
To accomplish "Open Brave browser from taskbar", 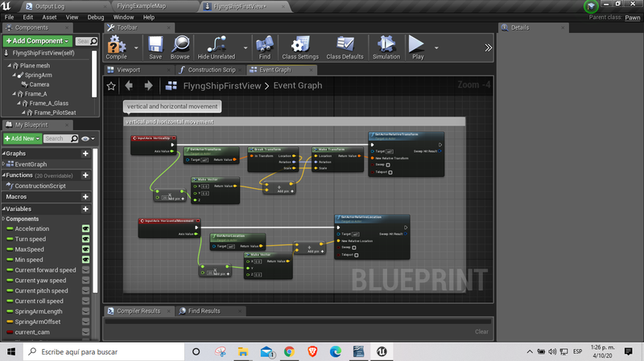I will (x=312, y=351).
